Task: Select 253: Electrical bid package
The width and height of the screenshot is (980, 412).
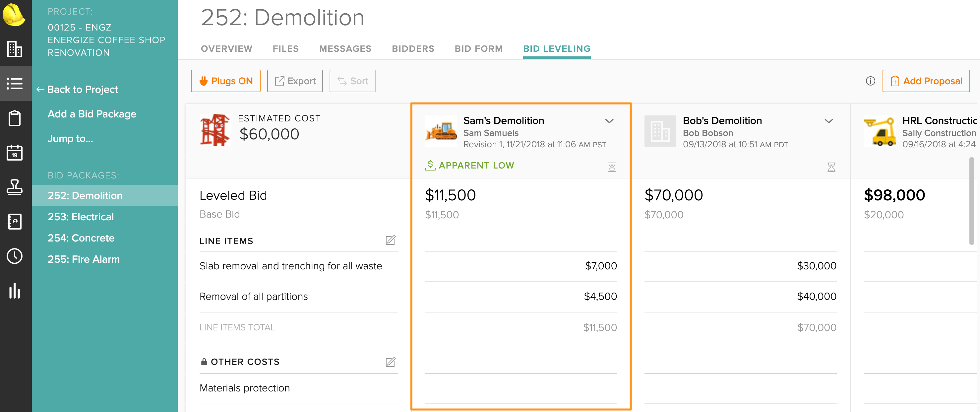Action: tap(81, 217)
